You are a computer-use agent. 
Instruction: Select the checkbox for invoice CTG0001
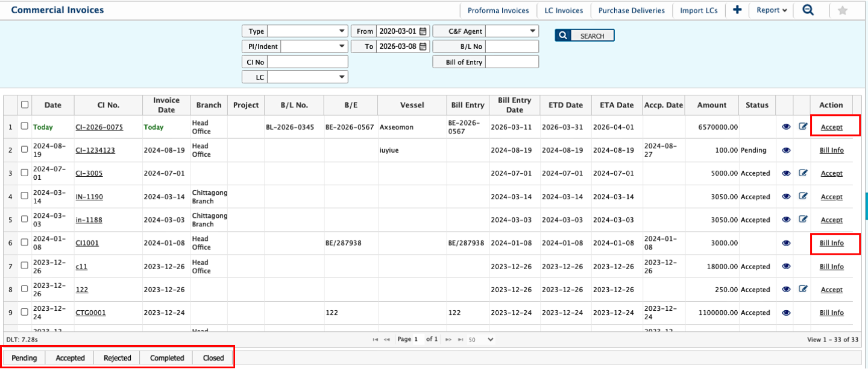click(25, 313)
